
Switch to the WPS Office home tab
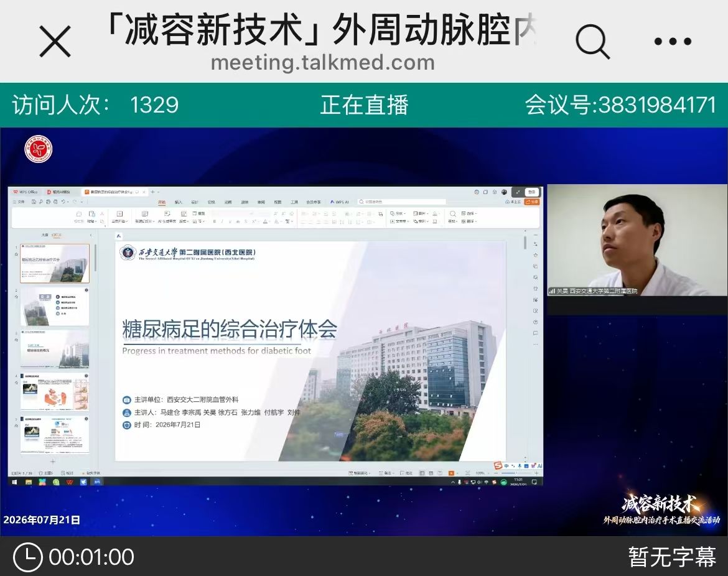coord(26,192)
